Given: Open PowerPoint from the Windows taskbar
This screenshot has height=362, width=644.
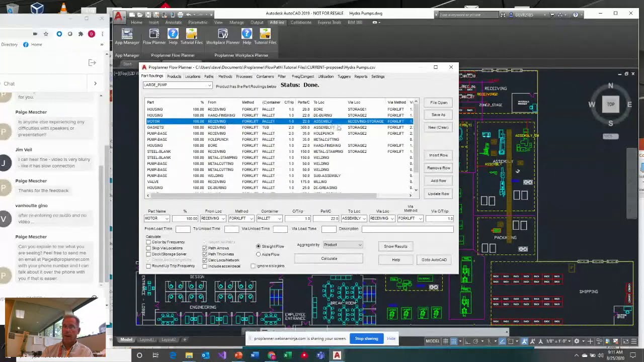Looking at the screenshot, I should [x=238, y=355].
